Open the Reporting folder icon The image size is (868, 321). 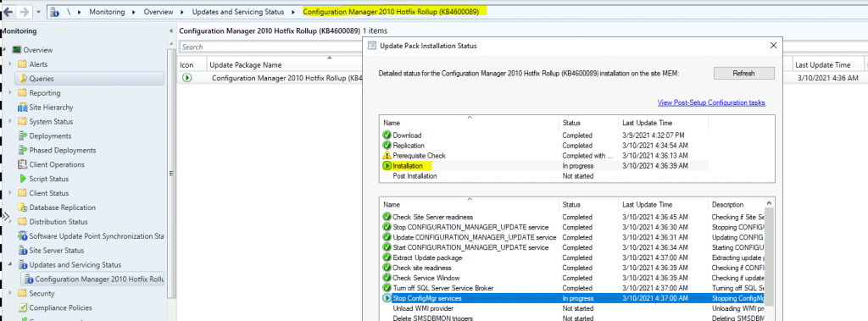[x=22, y=93]
